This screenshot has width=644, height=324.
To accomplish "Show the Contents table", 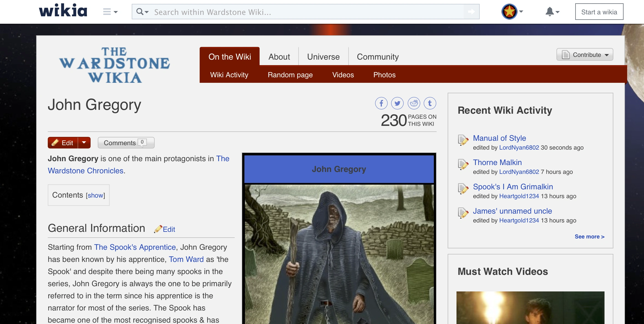I will point(95,195).
